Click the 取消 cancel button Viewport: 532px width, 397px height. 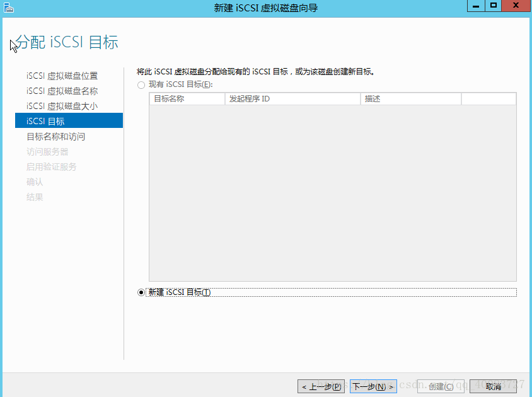coord(494,386)
